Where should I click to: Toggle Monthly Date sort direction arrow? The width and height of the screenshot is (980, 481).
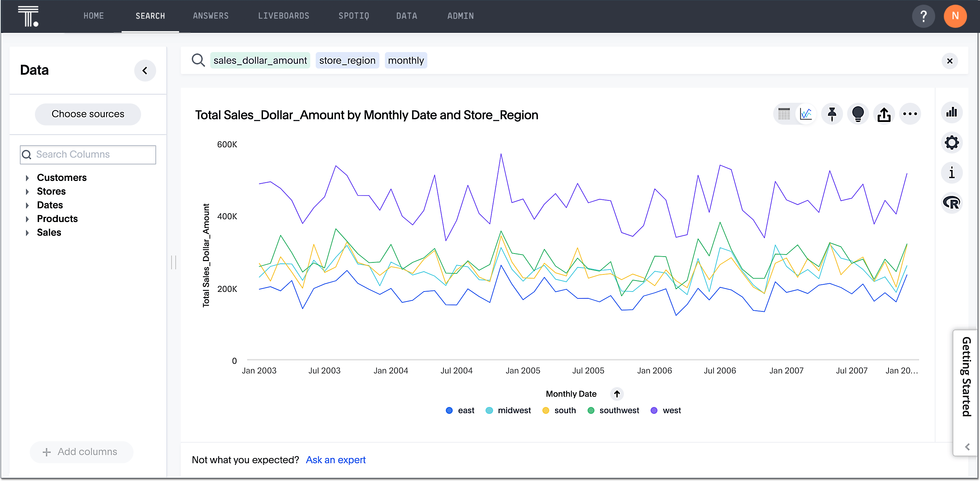point(617,394)
